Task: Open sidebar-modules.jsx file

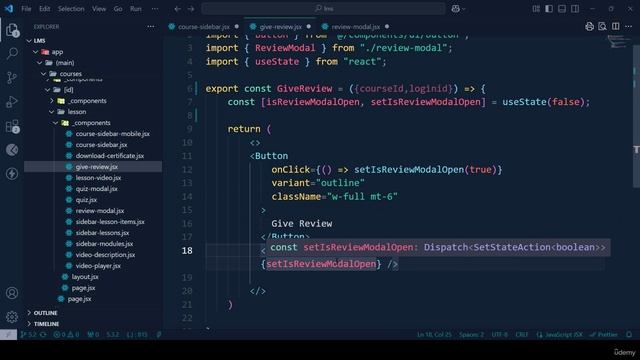Action: [x=104, y=244]
